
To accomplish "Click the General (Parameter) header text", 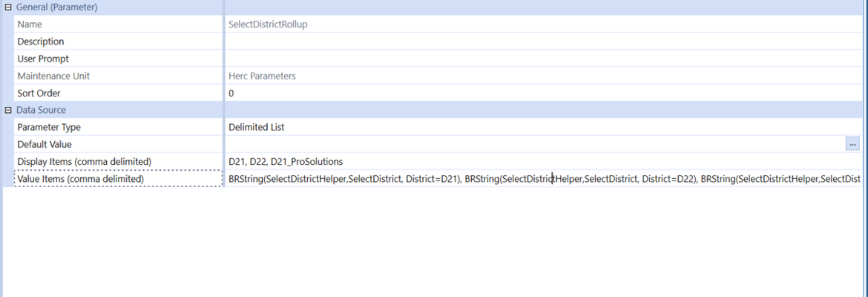I will [x=57, y=7].
